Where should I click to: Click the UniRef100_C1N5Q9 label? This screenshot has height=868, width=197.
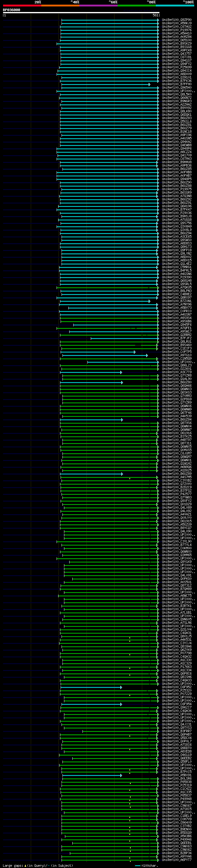[x=176, y=358]
